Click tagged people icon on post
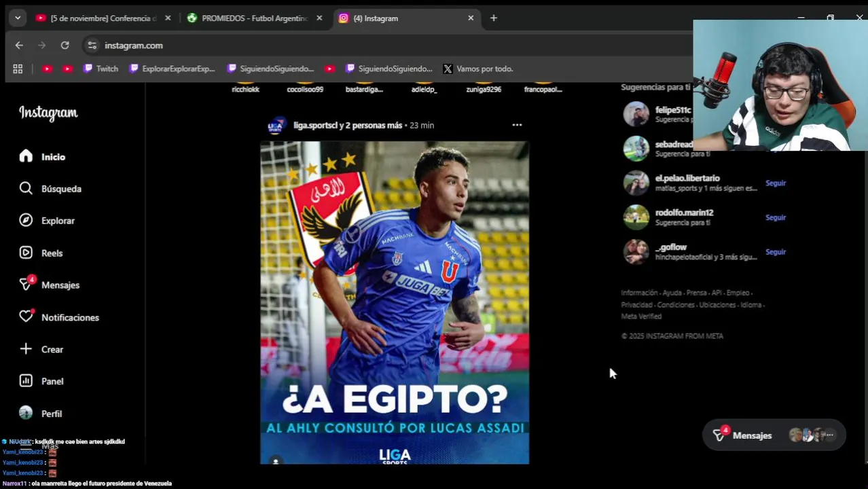 (x=276, y=461)
